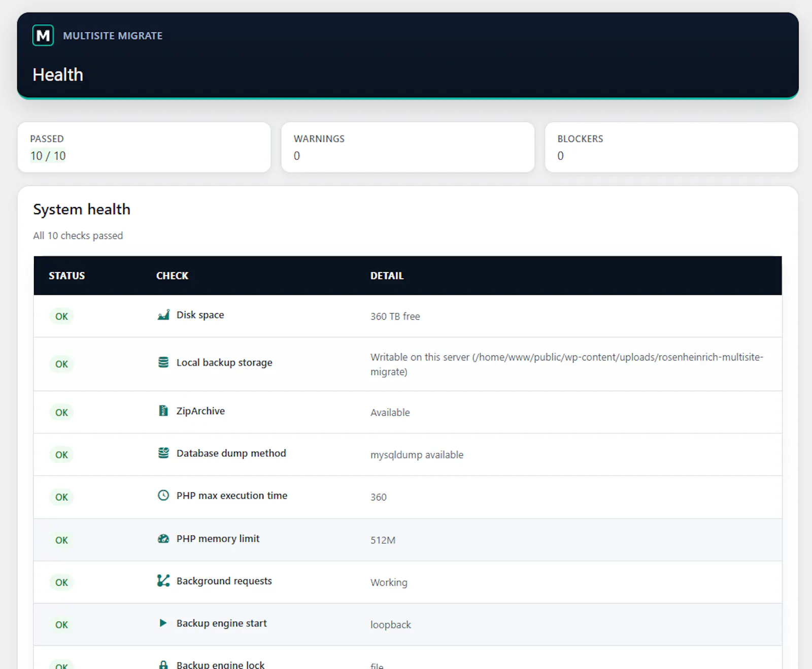The image size is (812, 669).
Task: Click the CHECK column header
Action: [172, 276]
